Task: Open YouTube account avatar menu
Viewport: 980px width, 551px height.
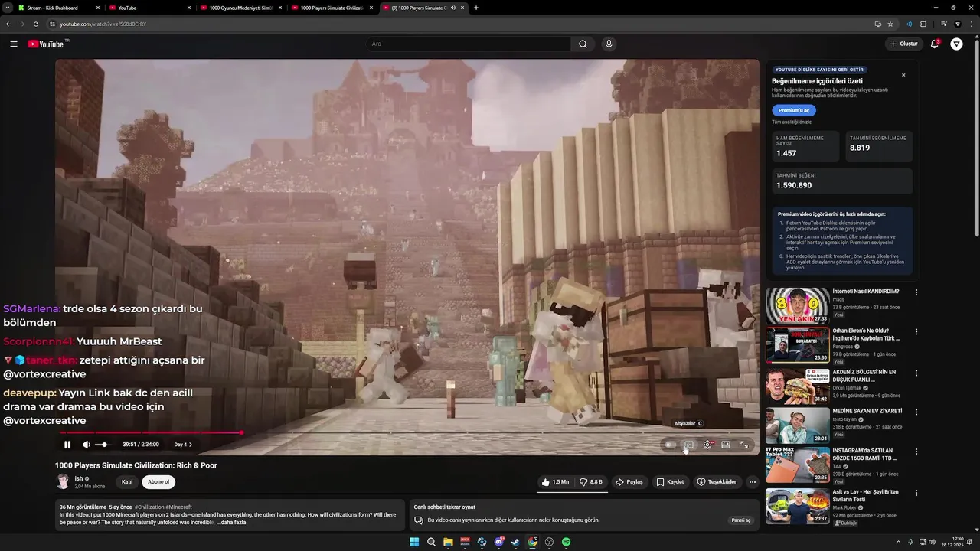Action: click(x=956, y=44)
